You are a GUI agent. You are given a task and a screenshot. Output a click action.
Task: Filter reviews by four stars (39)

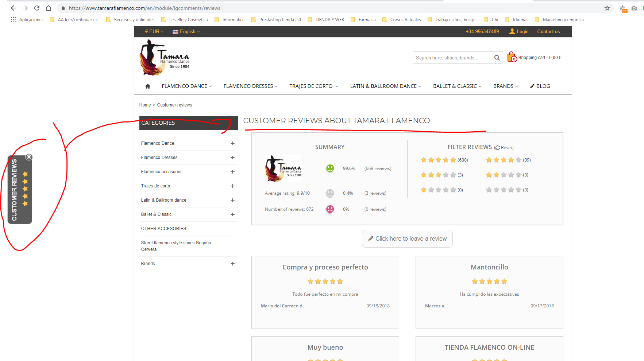click(x=508, y=160)
